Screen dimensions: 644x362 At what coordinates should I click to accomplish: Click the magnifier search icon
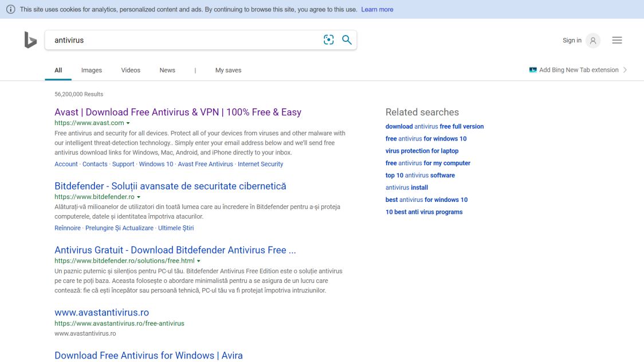347,40
